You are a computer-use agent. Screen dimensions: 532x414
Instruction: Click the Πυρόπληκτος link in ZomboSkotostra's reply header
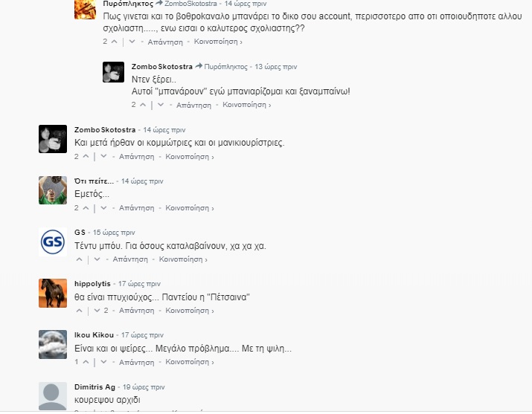point(226,66)
